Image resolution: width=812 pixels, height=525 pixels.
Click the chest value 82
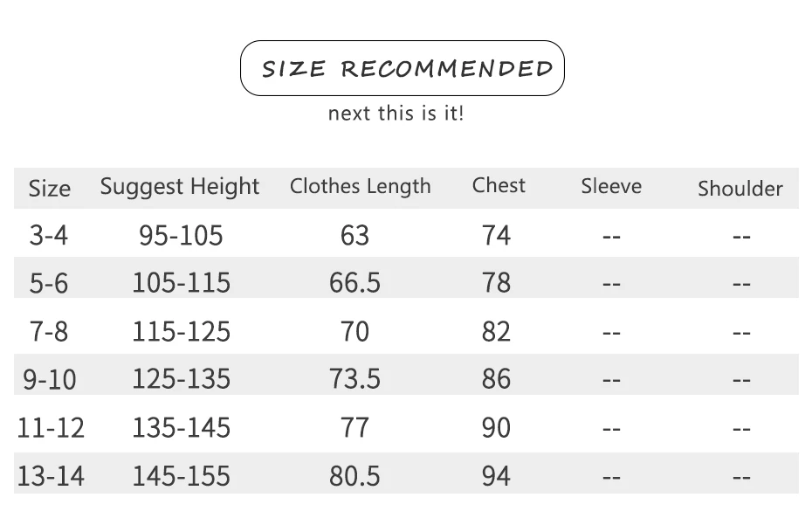coord(496,332)
